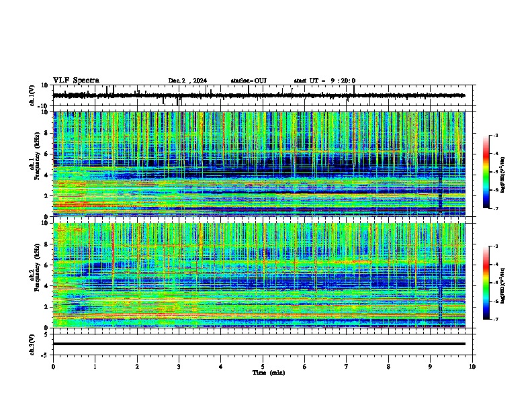Select the date text "Dec. 2, 2024"
This screenshot has width=532, height=411.
tap(187, 81)
